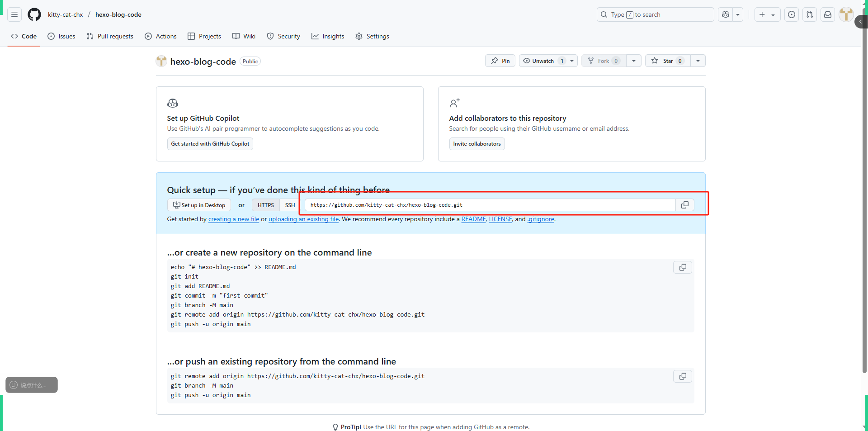The width and height of the screenshot is (868, 431).
Task: Star the repository
Action: point(668,61)
